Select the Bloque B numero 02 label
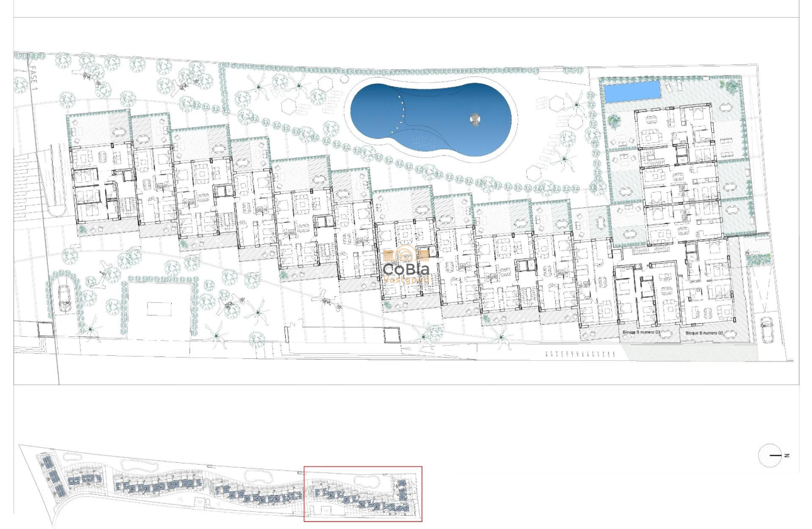Viewport: 812px width, 529px height. [x=703, y=333]
